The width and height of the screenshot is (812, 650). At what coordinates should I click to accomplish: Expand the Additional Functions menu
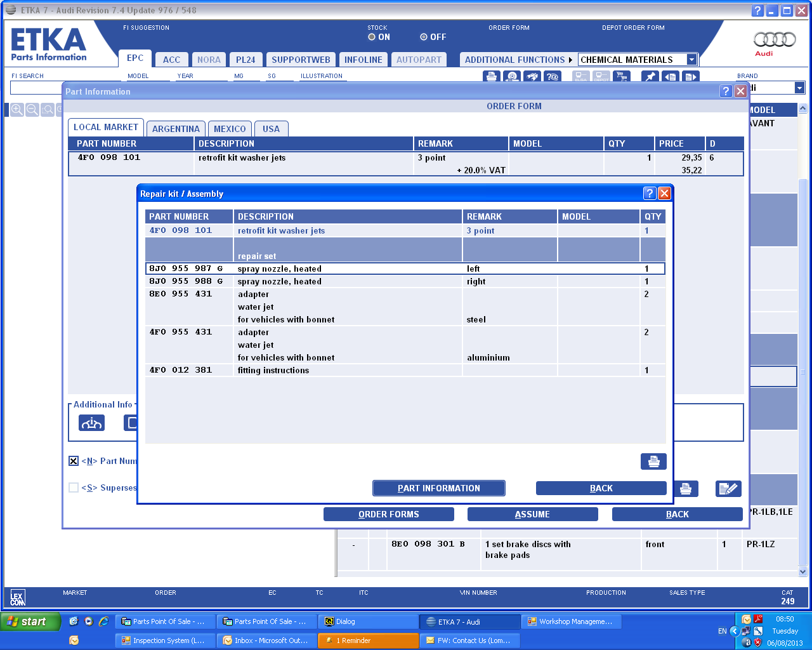point(518,60)
